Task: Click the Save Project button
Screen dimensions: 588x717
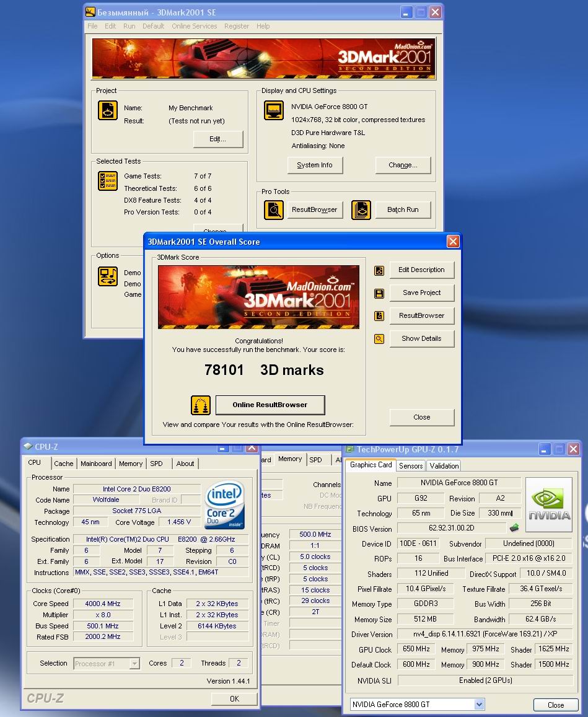Action: point(421,293)
